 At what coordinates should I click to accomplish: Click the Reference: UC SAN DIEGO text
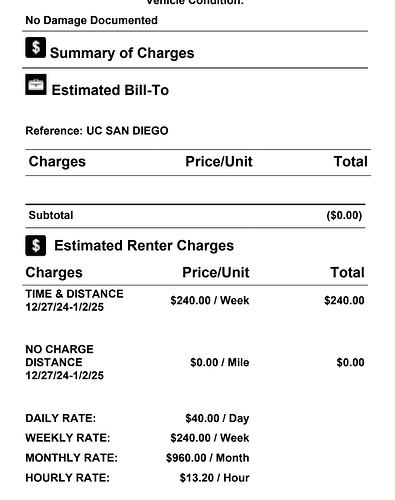coord(97,131)
